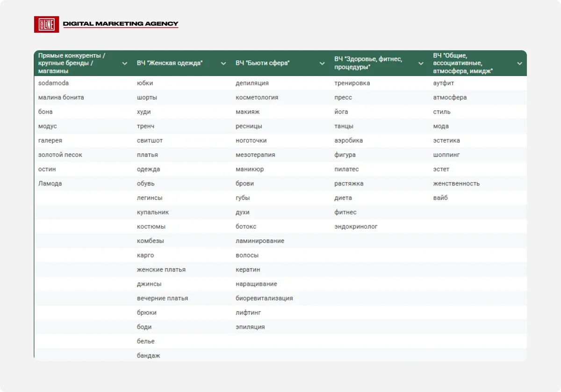
Task: Select the "Ламода" cell
Action: tap(83, 184)
